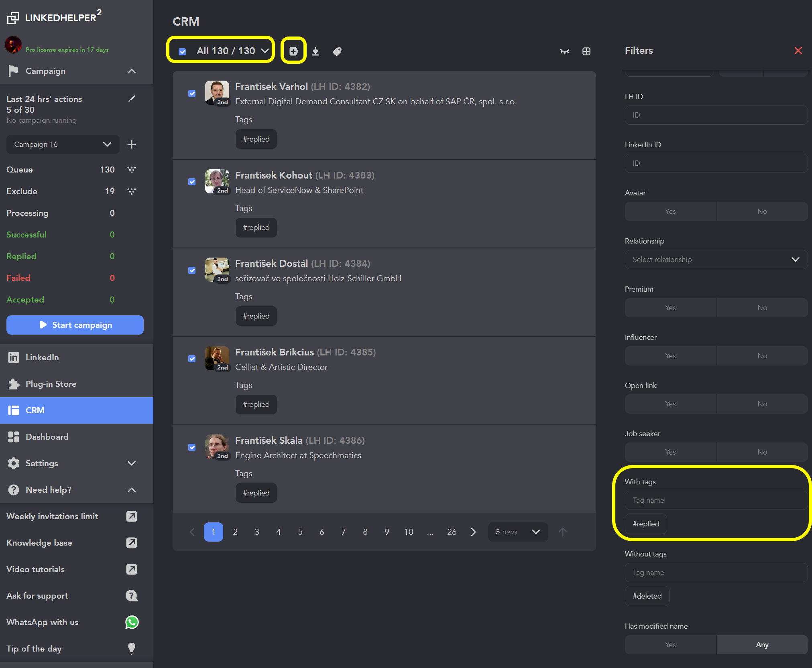The width and height of the screenshot is (812, 668).
Task: Set the Avatar filter to Yes
Action: click(670, 211)
